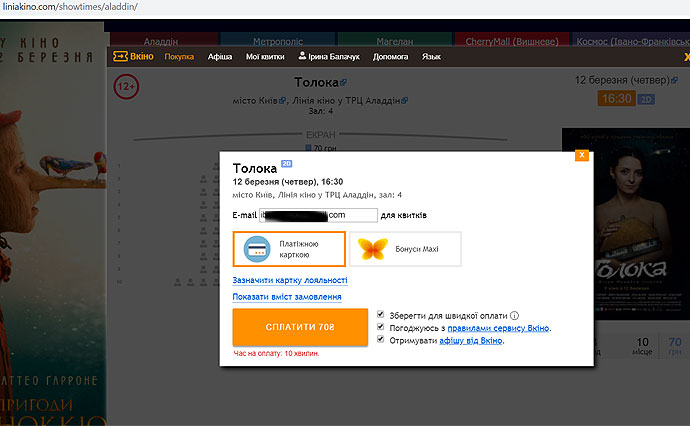This screenshot has width=690, height=426.
Task: Open the Афіша menu item
Action: point(220,57)
